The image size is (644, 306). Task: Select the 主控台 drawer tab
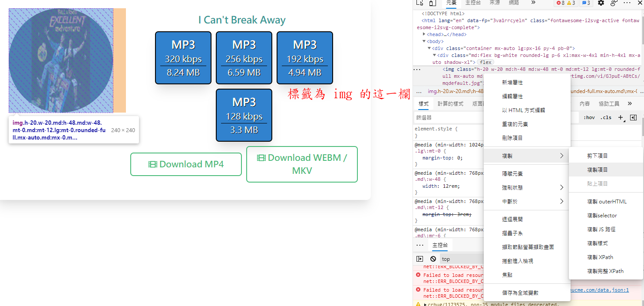tap(440, 245)
